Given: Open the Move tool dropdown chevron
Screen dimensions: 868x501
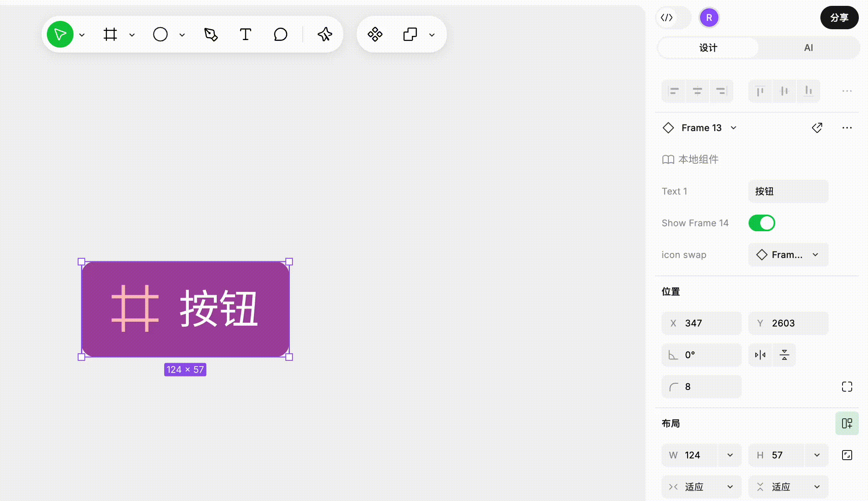Looking at the screenshot, I should coord(82,35).
